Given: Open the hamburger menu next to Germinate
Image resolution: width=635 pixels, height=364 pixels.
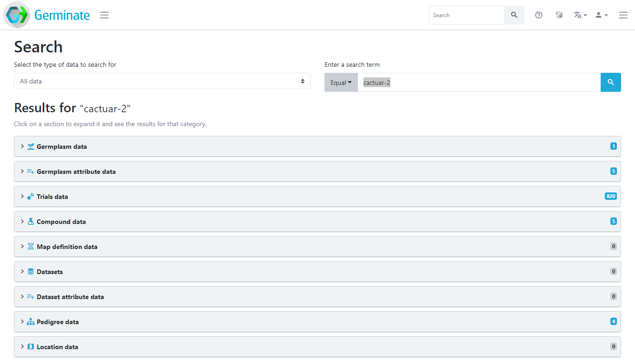Looking at the screenshot, I should pos(104,15).
